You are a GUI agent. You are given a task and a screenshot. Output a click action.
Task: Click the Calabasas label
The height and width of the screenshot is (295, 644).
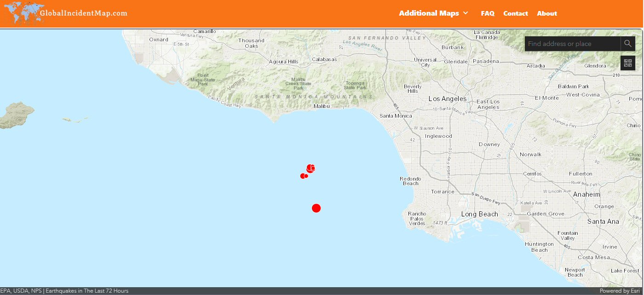click(324, 59)
